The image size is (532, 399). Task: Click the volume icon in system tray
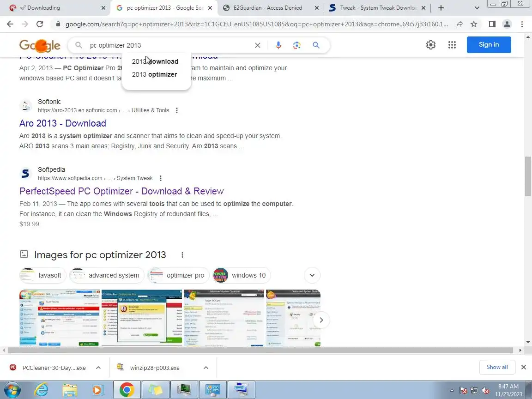[x=485, y=391]
